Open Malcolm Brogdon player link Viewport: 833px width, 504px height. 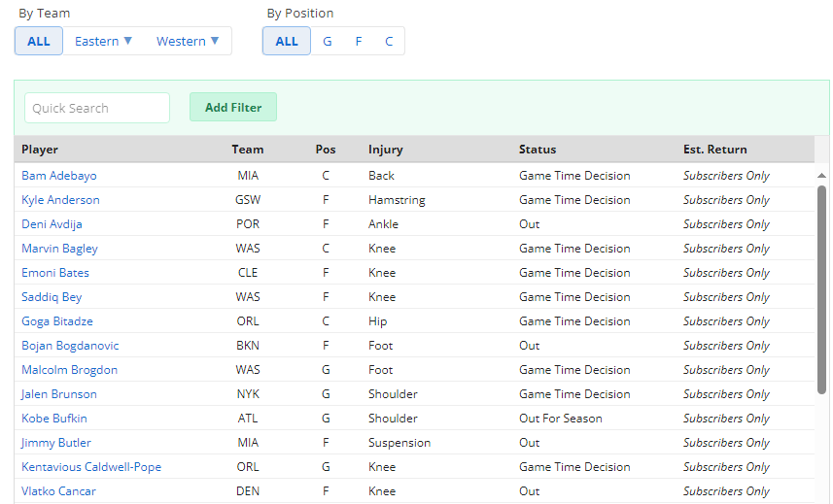coord(69,370)
